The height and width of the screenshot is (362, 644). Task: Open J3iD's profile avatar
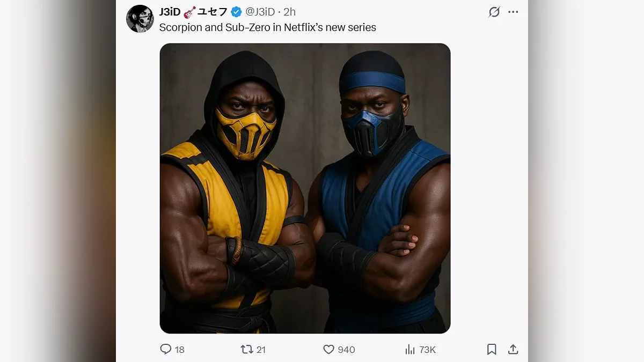140,19
